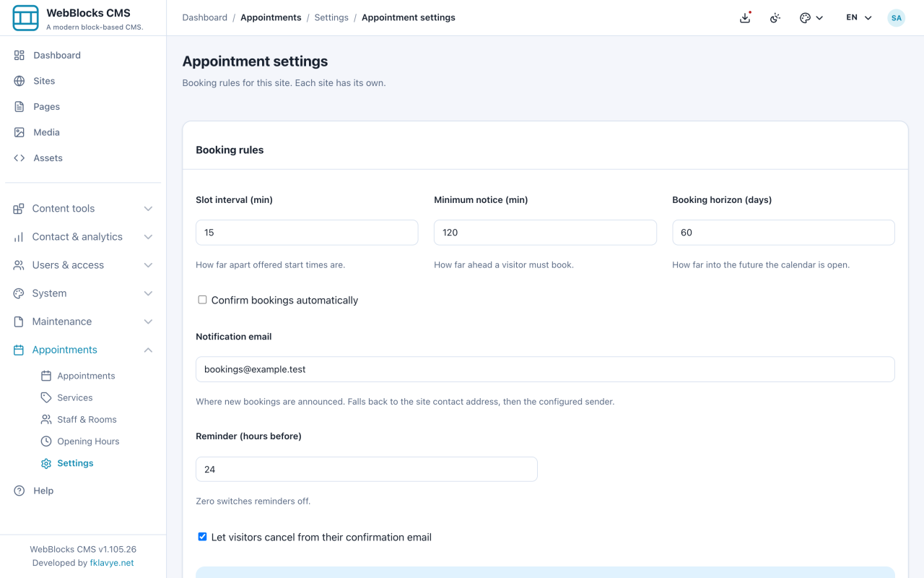Expand the System section chevron
This screenshot has height=578, width=924.
148,293
